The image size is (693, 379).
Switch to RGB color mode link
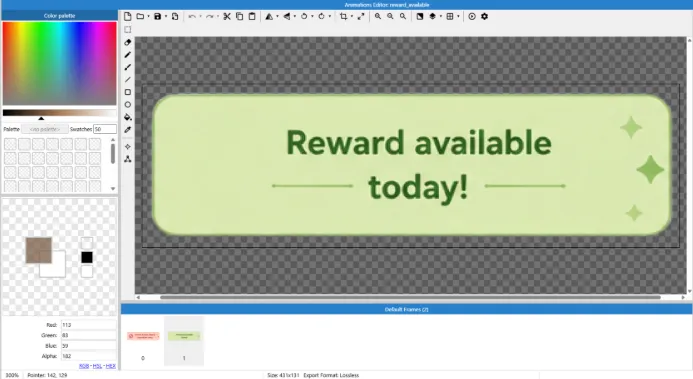pos(84,366)
